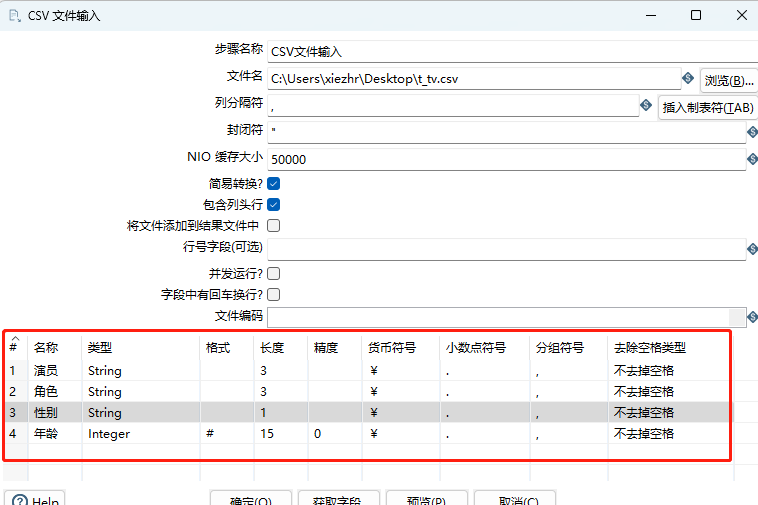Click the # format cell of 年龄
The width and height of the screenshot is (758, 505).
point(227,433)
